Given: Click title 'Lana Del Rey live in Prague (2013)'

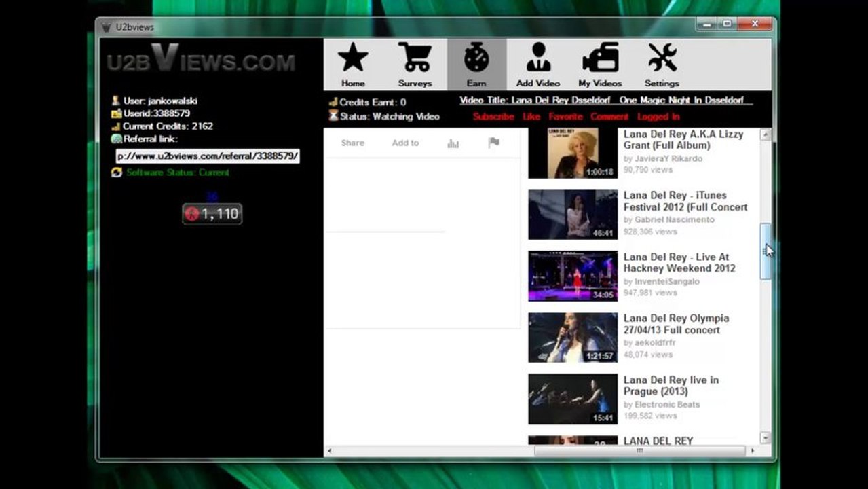Looking at the screenshot, I should tap(671, 386).
